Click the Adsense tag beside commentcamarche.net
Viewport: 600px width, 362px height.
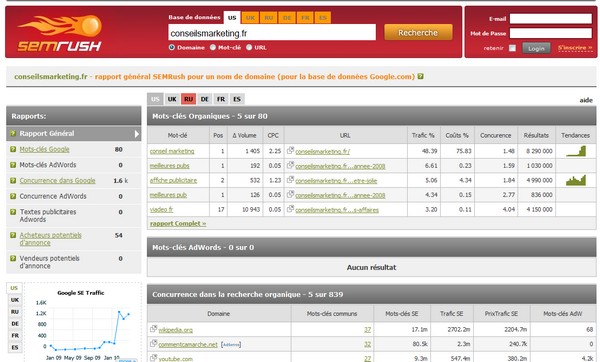231,344
